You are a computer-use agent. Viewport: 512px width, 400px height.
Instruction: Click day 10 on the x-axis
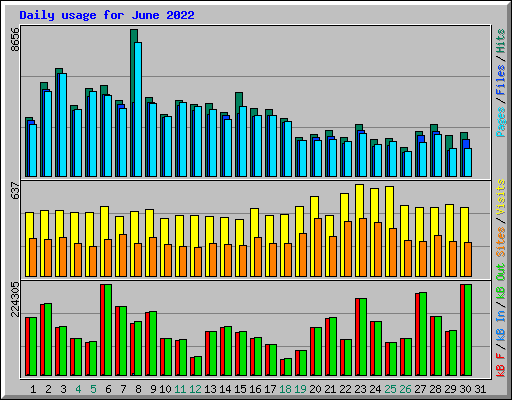pos(165,389)
